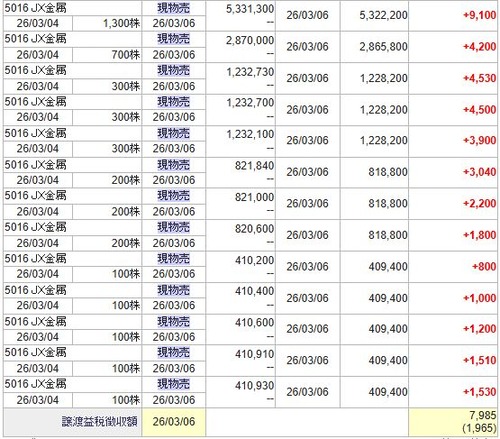The width and height of the screenshot is (500, 439).
Task: Click 現物売 link in the 1,232,100 row
Action: pos(174,133)
